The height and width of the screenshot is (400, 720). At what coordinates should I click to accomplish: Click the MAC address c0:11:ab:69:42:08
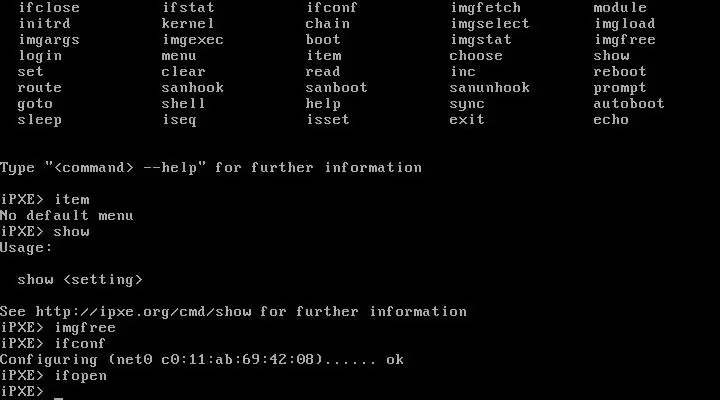237,359
